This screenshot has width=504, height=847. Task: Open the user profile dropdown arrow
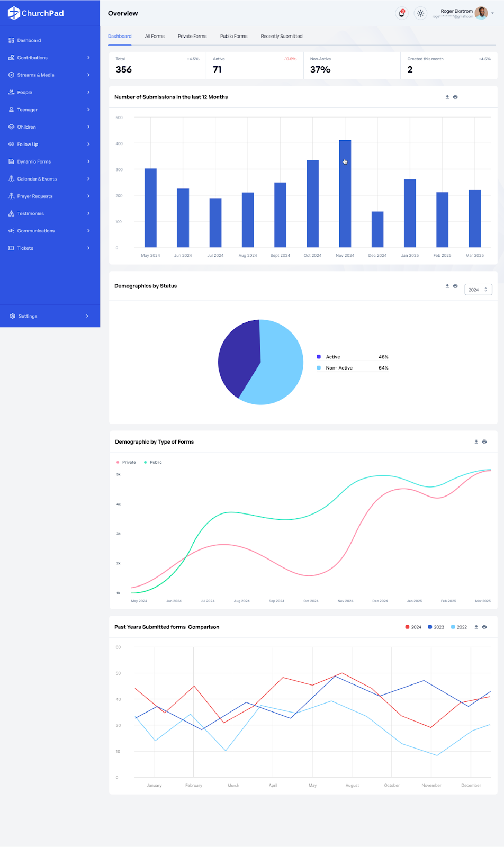point(492,13)
